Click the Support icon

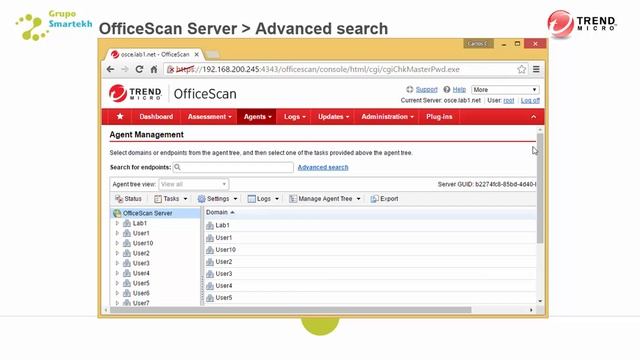pos(409,89)
